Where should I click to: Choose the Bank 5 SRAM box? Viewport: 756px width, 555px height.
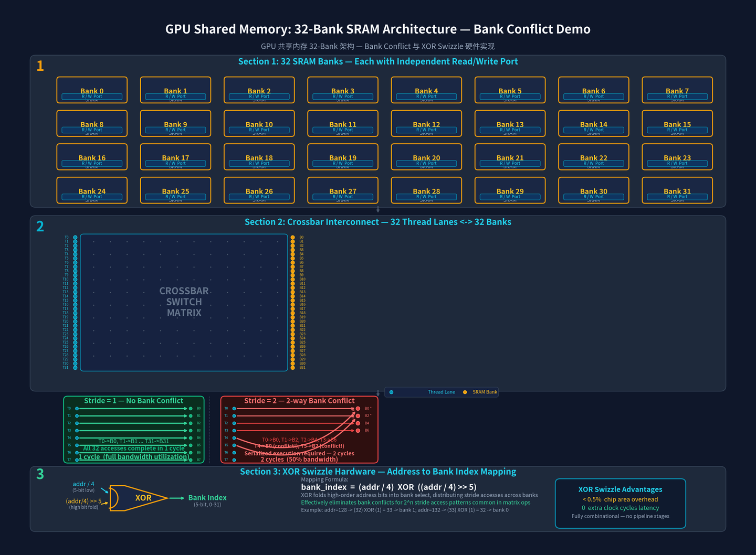coord(510,90)
